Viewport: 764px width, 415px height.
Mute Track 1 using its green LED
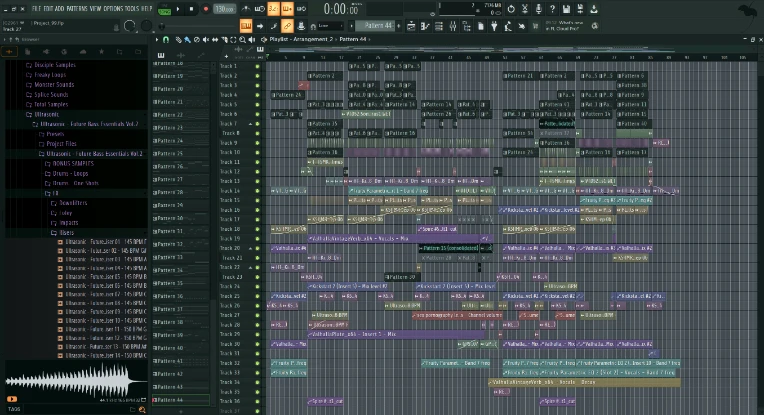click(257, 65)
